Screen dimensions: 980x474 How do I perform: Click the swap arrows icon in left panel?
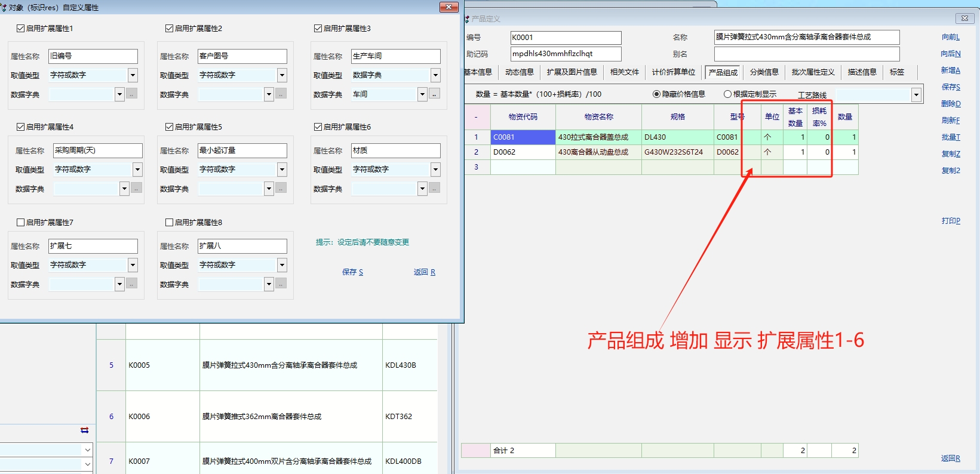click(85, 430)
